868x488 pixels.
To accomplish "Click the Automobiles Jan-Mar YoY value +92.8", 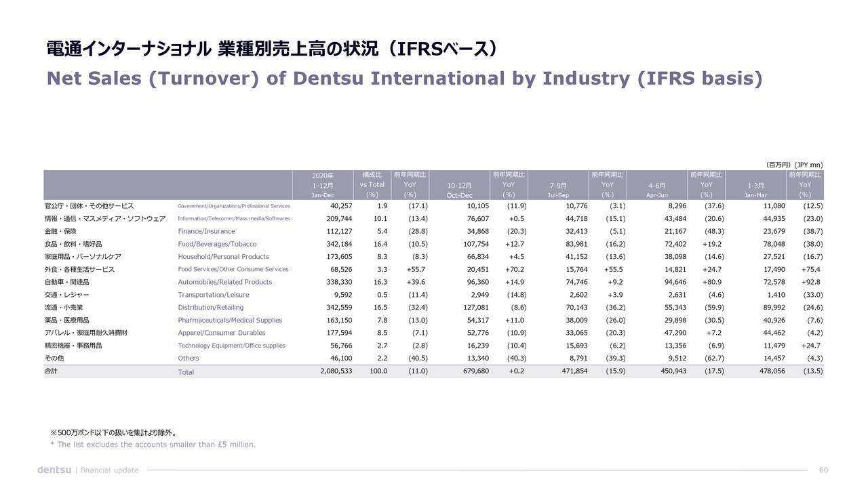I will coord(811,282).
